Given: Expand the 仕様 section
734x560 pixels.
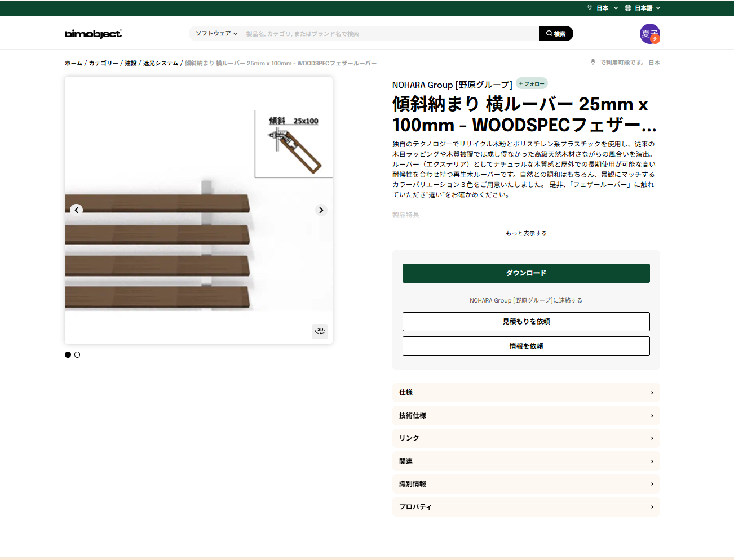Looking at the screenshot, I should 525,393.
